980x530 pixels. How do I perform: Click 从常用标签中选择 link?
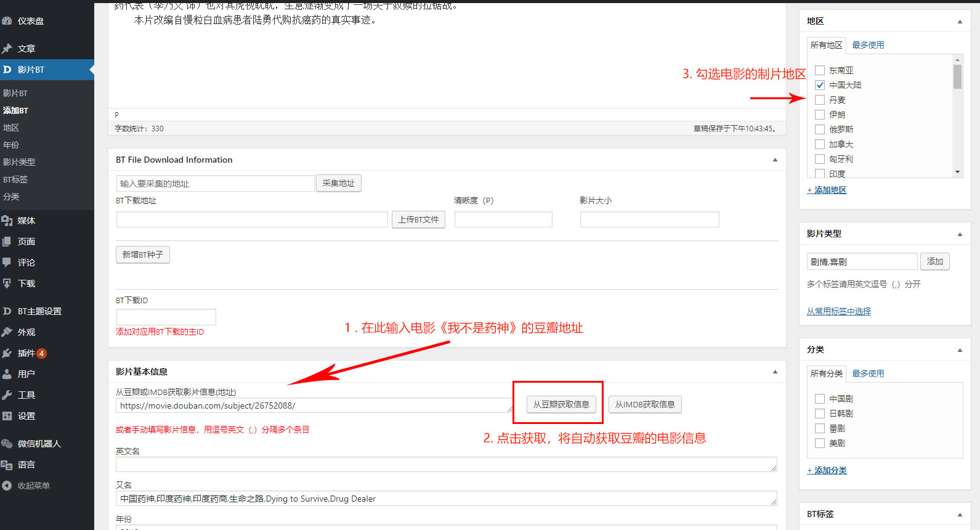[839, 311]
